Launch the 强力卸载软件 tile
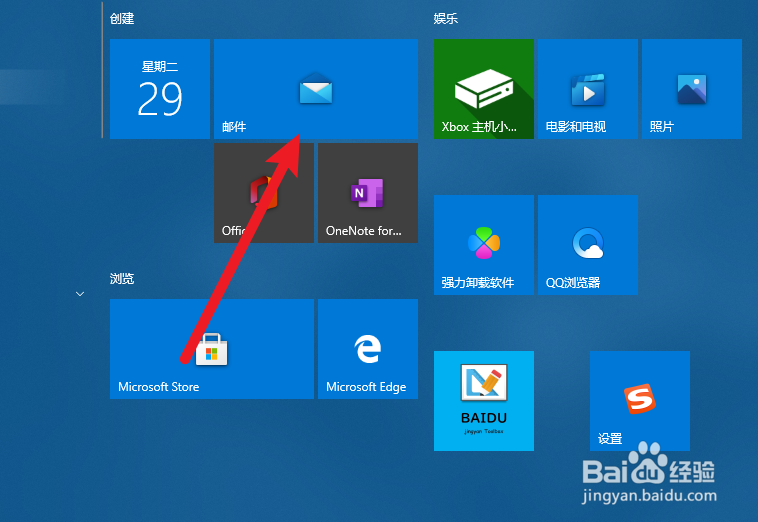Viewport: 758px width, 522px height. click(x=484, y=245)
